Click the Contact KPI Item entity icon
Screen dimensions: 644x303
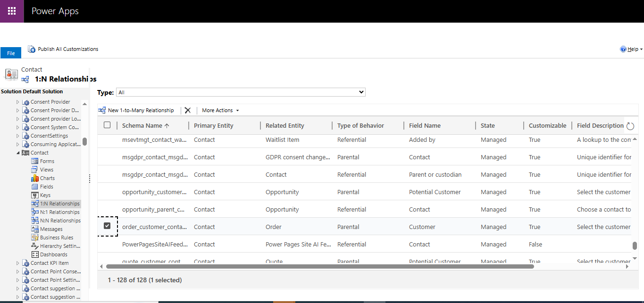point(26,263)
